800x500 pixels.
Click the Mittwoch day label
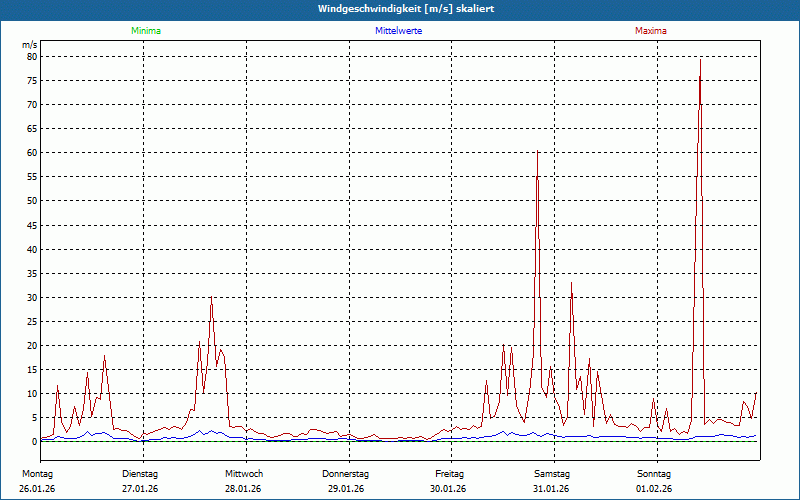pos(243,473)
